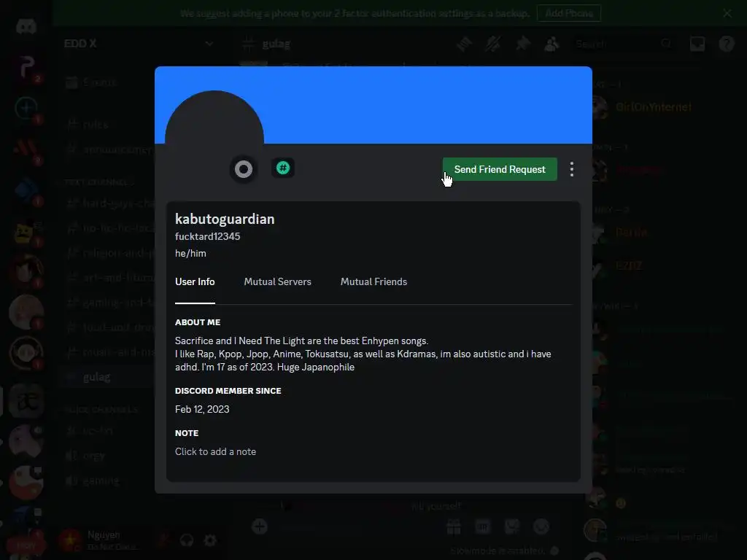The width and height of the screenshot is (747, 560).
Task: Open the three-dot more options menu in profile
Action: coord(572,169)
